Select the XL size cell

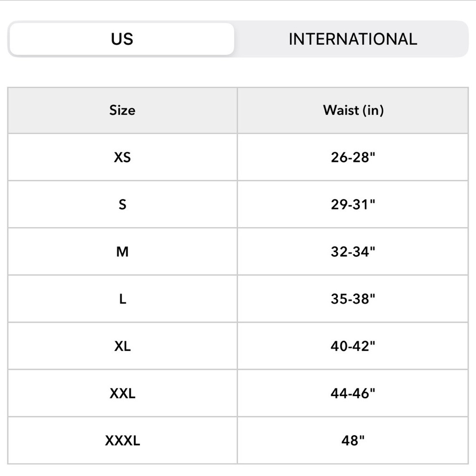click(122, 346)
